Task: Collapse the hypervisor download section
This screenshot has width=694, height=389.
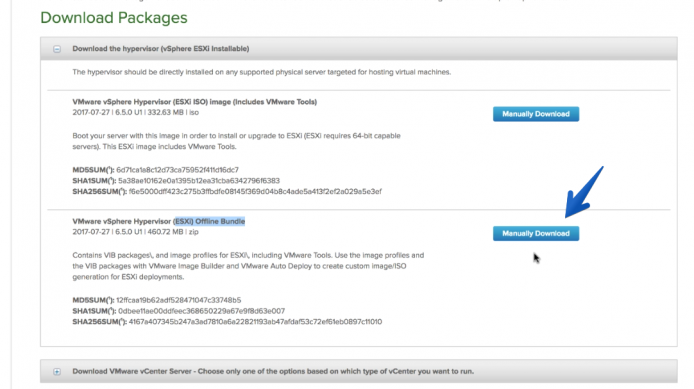Action: click(57, 49)
